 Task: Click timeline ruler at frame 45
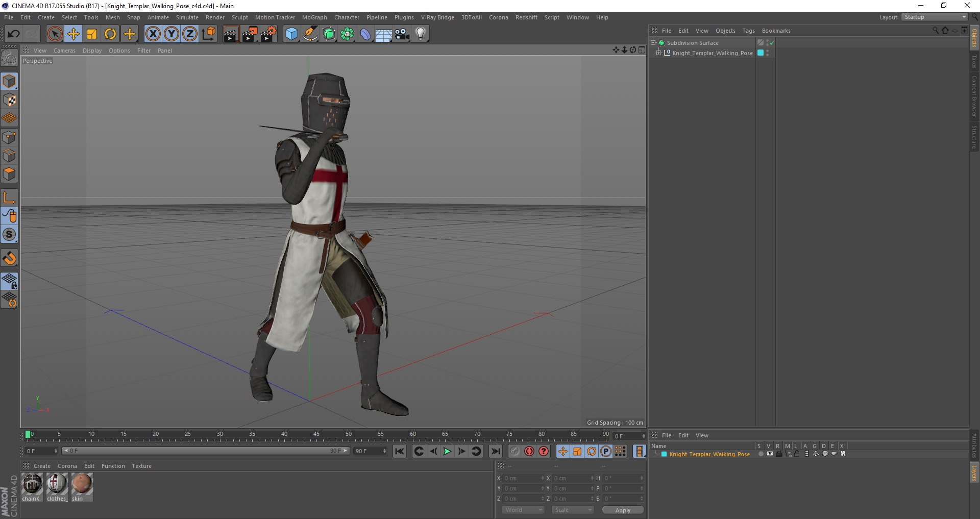[316, 435]
